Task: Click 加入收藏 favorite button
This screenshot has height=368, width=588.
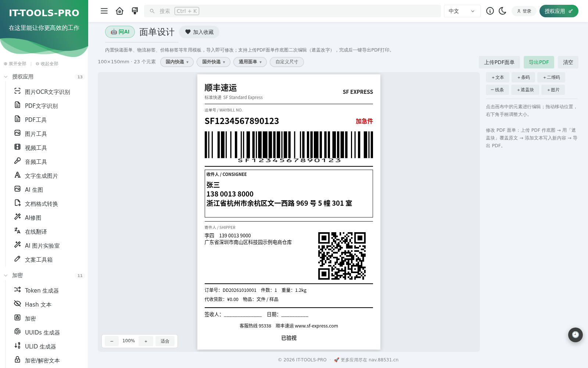Action: click(199, 32)
